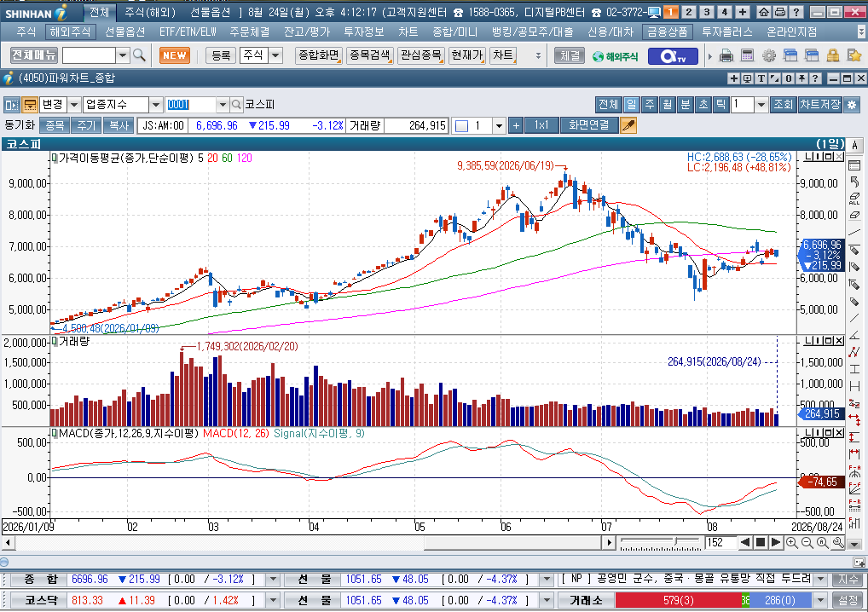Click the wrench settings icon below the chart
868x612 pixels.
(838, 543)
